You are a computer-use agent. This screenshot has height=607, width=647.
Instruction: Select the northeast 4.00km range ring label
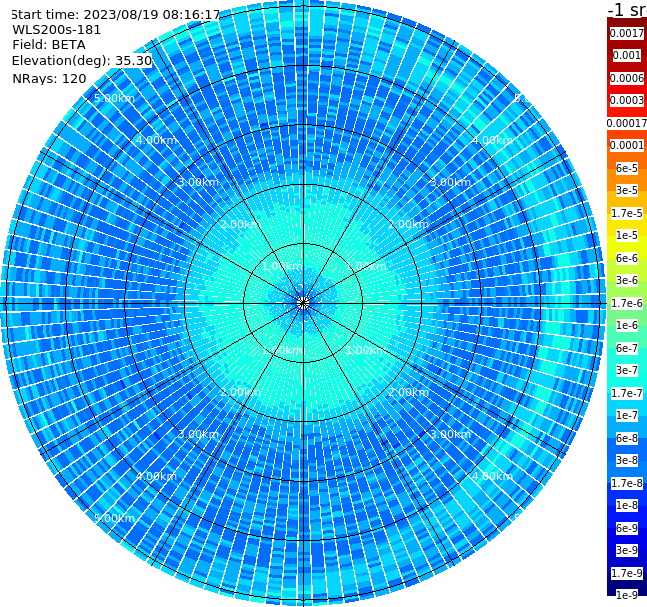492,140
